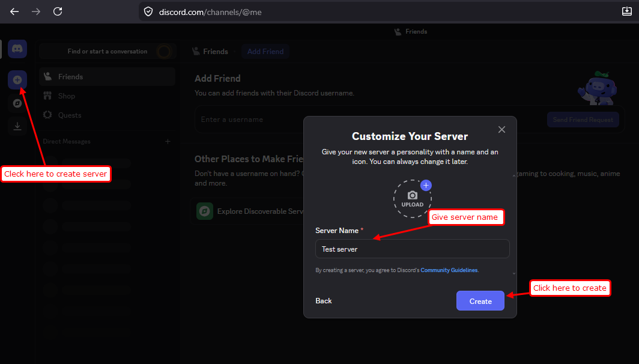Open the Community Guidelines link
Image resolution: width=639 pixels, height=364 pixels.
pos(449,270)
